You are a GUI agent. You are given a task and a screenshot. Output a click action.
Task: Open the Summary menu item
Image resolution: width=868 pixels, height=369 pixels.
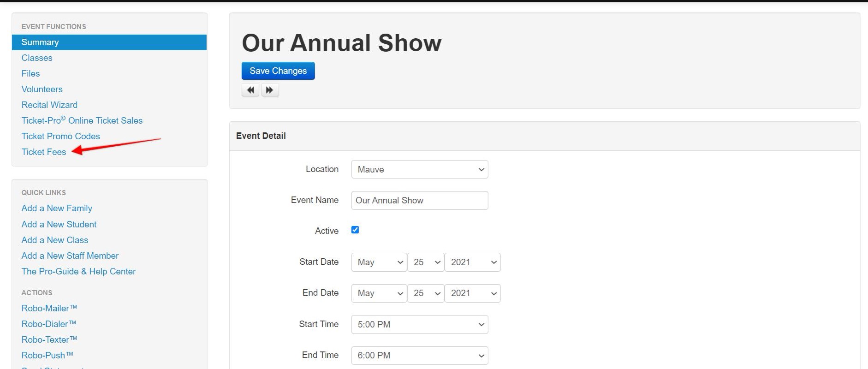coord(40,42)
